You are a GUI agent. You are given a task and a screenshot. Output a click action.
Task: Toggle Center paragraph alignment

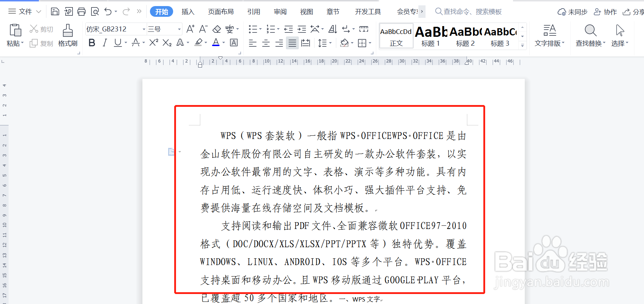point(266,43)
